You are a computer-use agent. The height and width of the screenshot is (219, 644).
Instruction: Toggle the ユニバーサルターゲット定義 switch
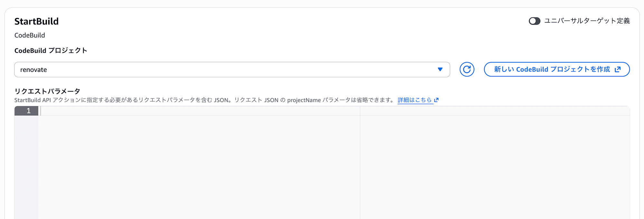[534, 21]
